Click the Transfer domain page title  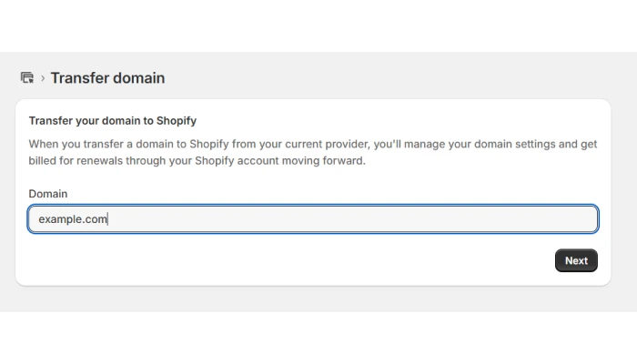coord(107,78)
